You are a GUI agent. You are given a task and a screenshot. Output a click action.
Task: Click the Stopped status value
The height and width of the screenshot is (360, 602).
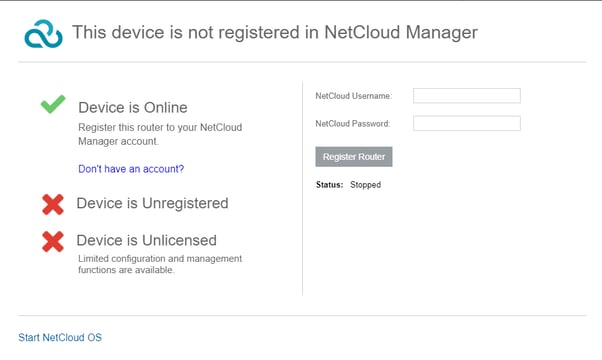click(x=366, y=185)
